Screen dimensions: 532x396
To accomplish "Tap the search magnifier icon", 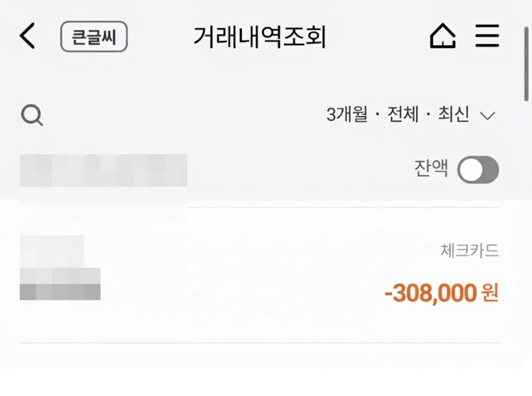I will pyautogui.click(x=32, y=115).
